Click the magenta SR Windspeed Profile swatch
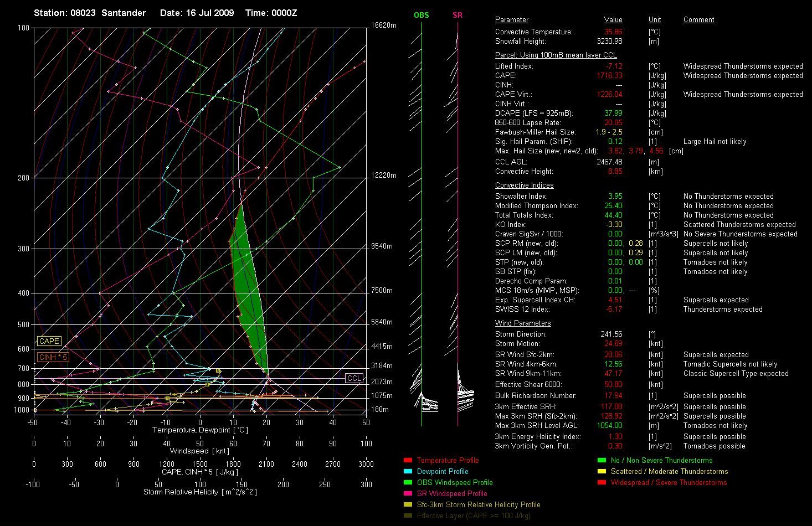The image size is (812, 526). (x=408, y=494)
